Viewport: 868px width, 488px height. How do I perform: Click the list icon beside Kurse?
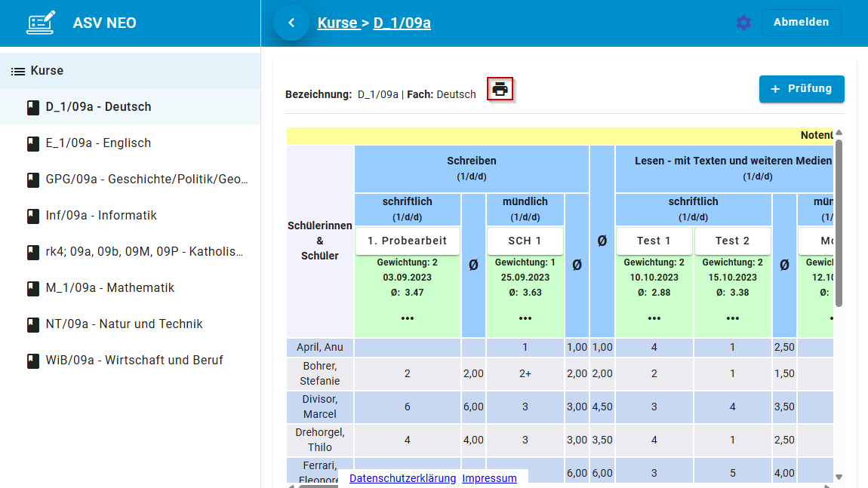point(17,70)
